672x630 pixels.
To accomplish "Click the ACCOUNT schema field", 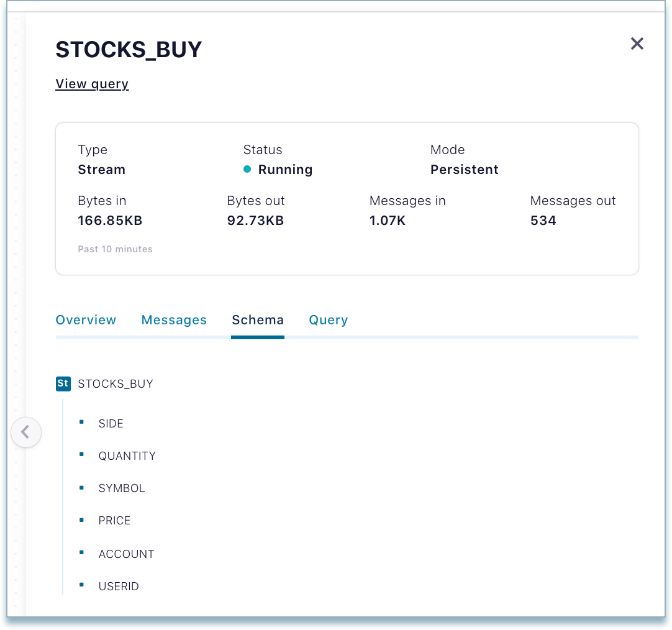I will click(x=127, y=554).
